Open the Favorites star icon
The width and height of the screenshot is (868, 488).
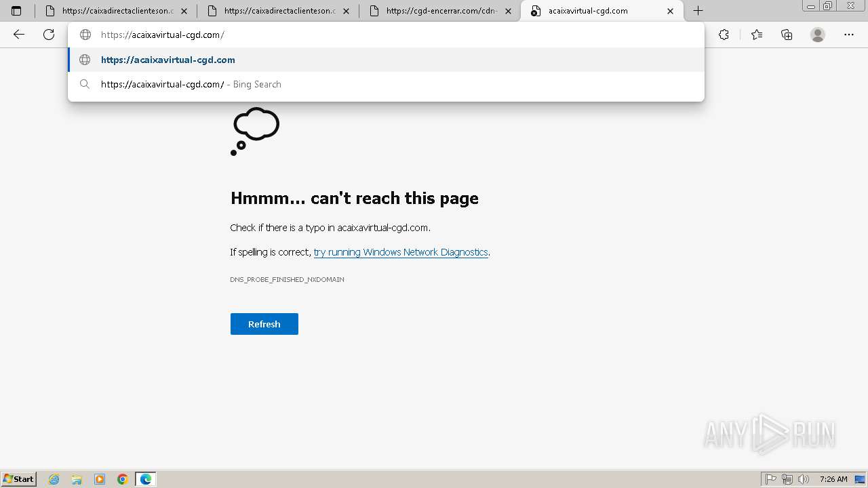[x=757, y=35]
